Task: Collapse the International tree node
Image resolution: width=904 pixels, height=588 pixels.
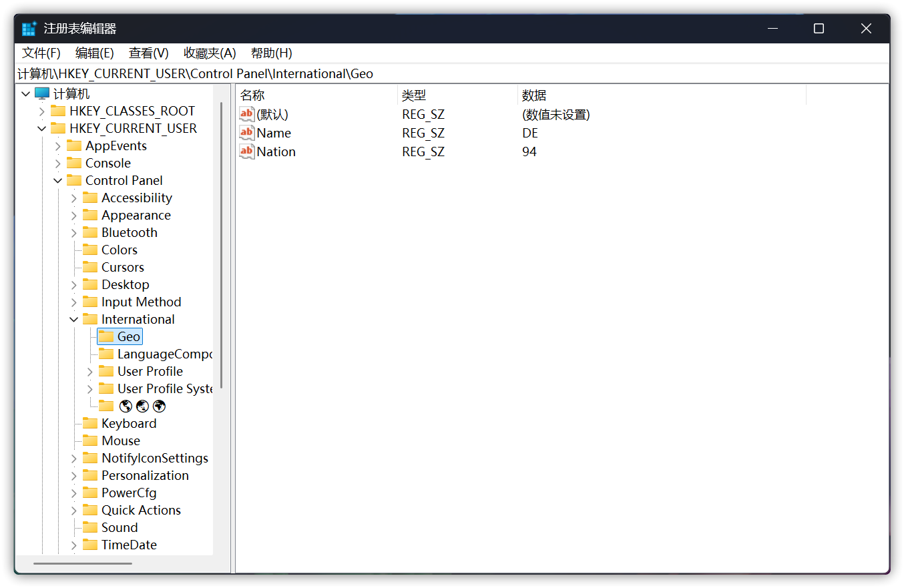Action: [x=74, y=319]
